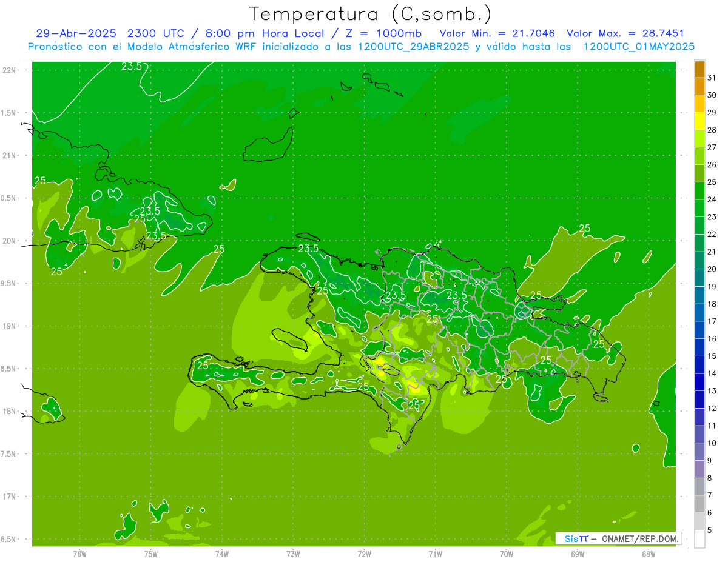The width and height of the screenshot is (728, 562).
Task: Click the title "Temperatura (C,somb.)"
Action: pyautogui.click(x=371, y=13)
